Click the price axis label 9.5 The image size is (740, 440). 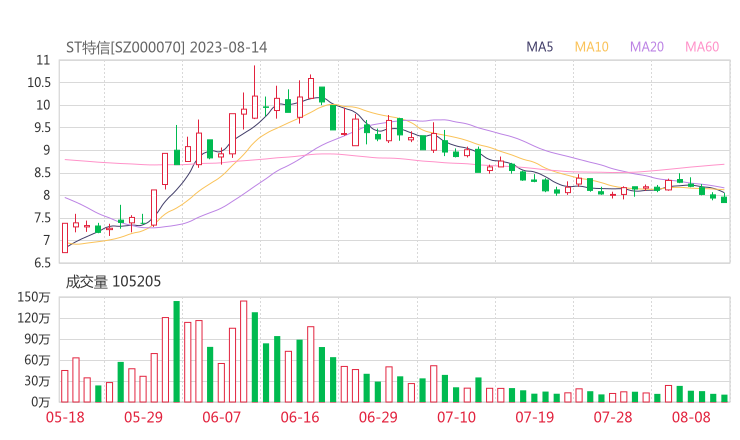(41, 127)
